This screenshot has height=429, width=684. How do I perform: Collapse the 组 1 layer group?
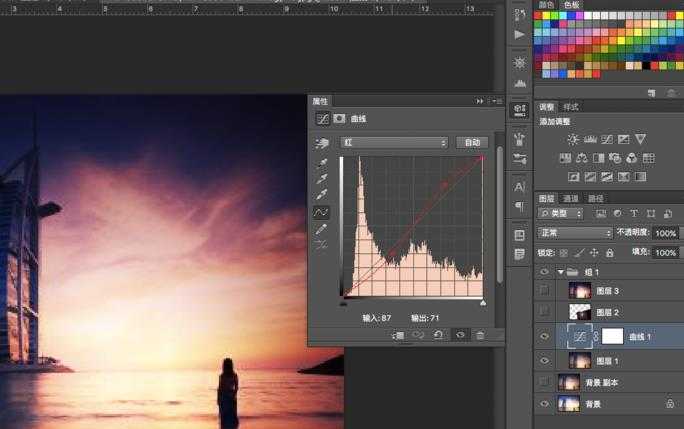[x=560, y=271]
